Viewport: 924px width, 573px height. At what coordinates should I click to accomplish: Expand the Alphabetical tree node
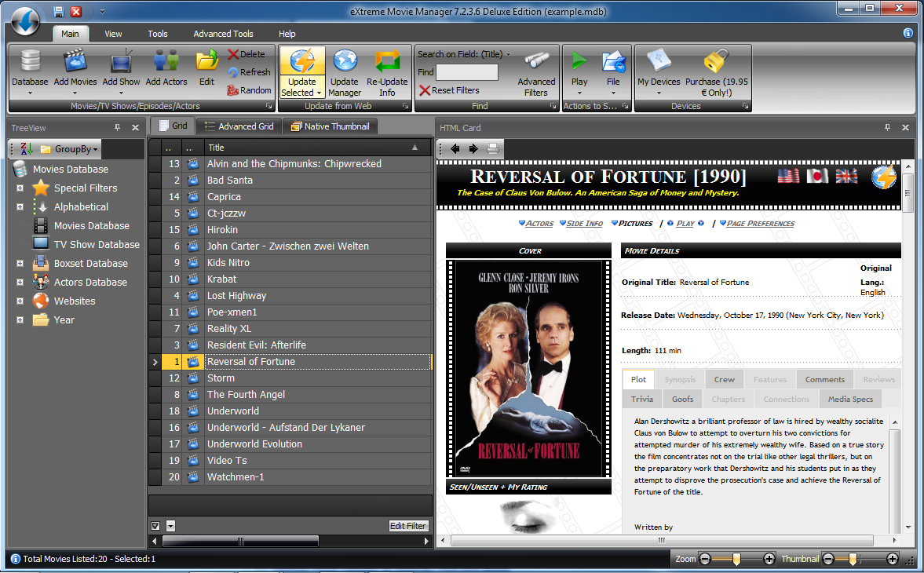coord(20,207)
